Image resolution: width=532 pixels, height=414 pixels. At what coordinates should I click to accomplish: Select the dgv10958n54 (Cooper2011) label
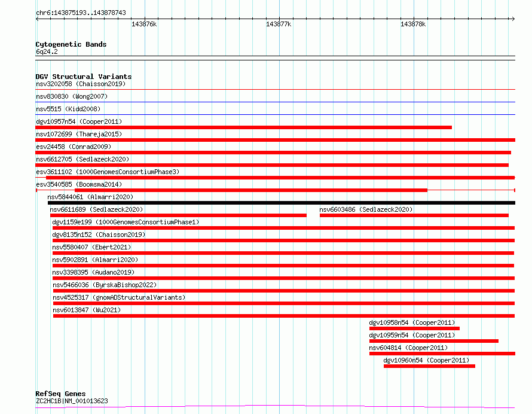(x=412, y=322)
